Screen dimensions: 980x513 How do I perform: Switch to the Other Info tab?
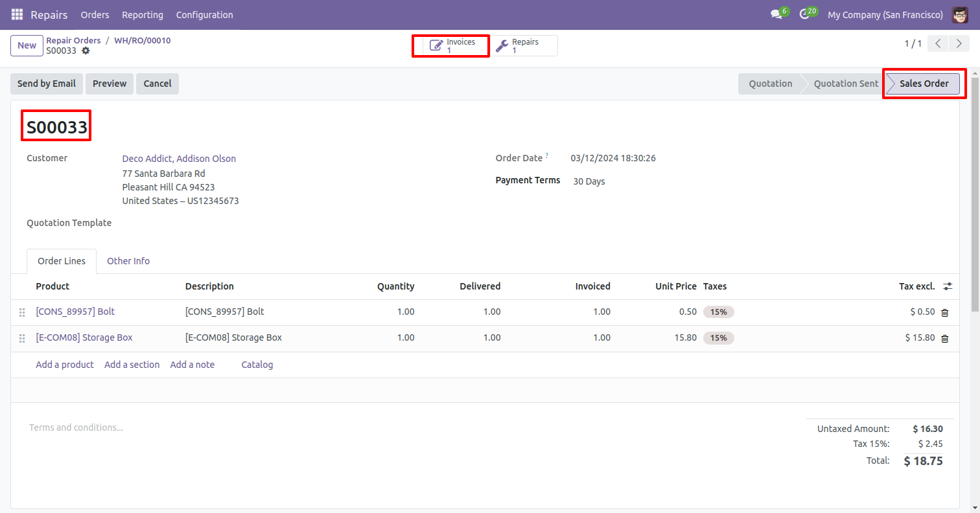[128, 261]
